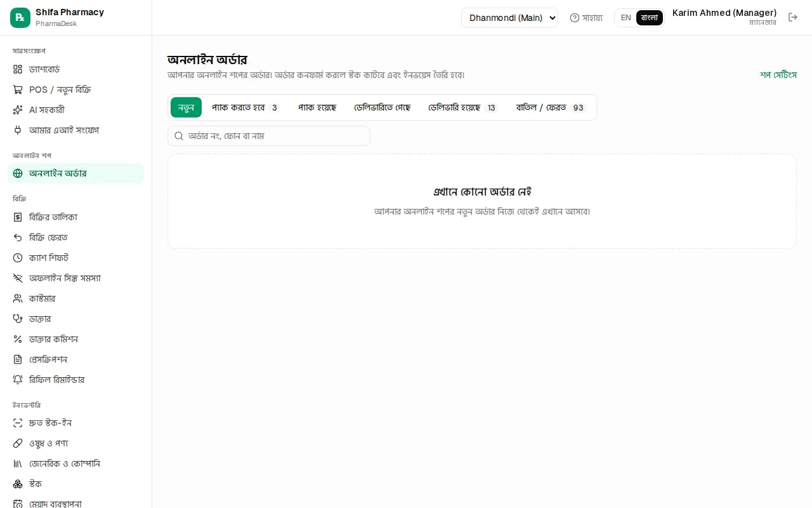Click the ক্যাশ শিফট clock icon

click(x=18, y=258)
